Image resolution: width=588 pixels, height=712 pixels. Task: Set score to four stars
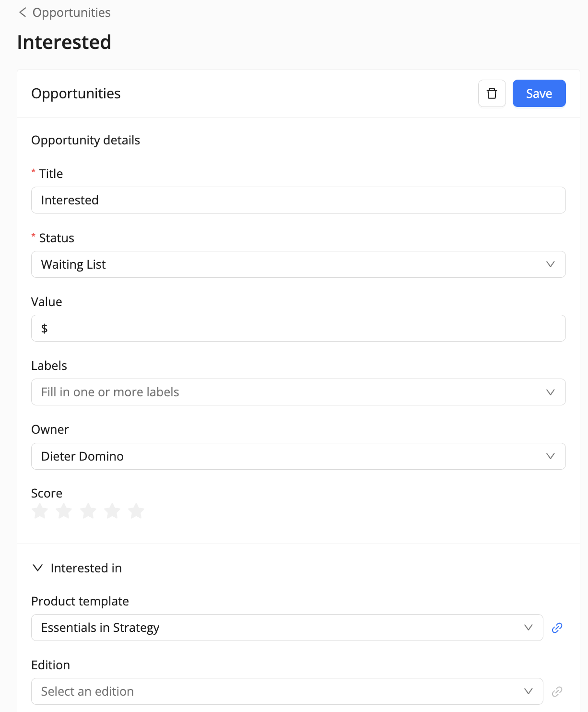coord(112,511)
